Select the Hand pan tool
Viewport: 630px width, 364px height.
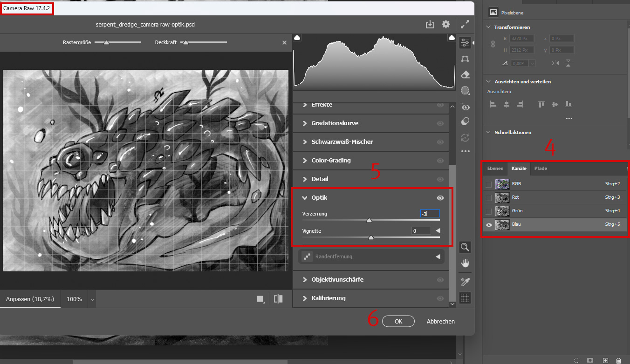(x=465, y=263)
